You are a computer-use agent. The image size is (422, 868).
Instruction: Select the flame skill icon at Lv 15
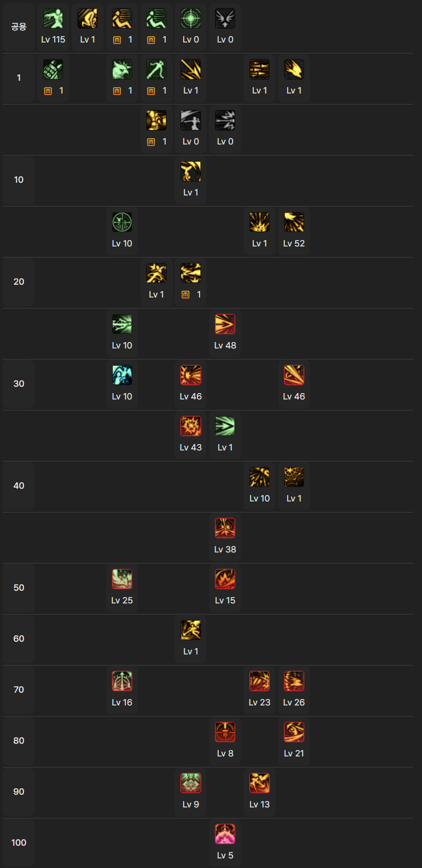click(225, 580)
